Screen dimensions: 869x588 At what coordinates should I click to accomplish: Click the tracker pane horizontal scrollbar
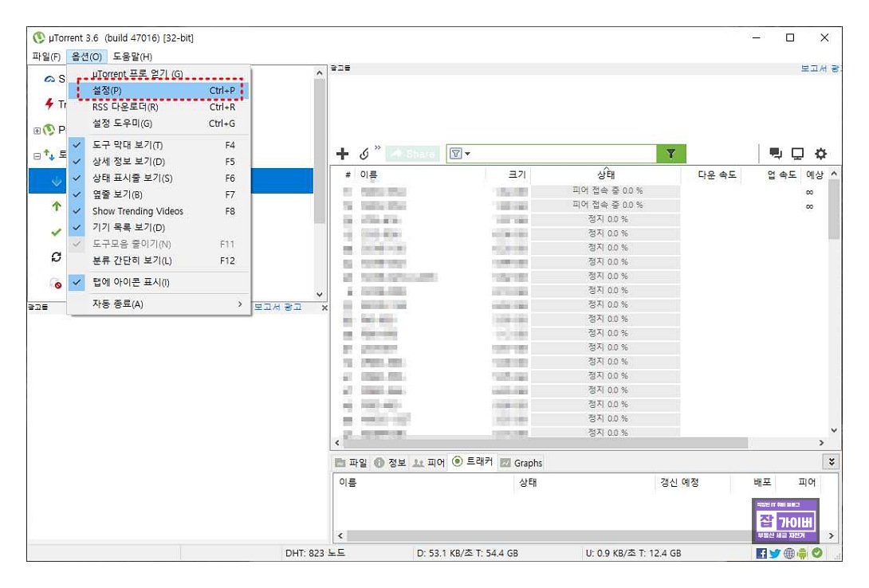point(549,535)
